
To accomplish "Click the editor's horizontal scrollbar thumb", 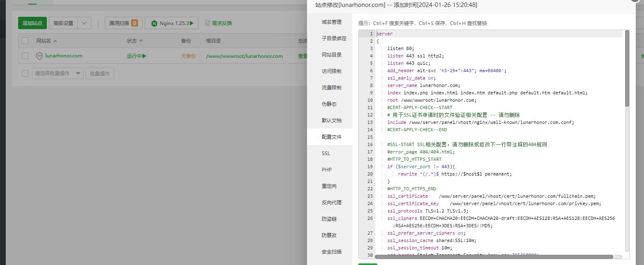I will click(x=494, y=257).
